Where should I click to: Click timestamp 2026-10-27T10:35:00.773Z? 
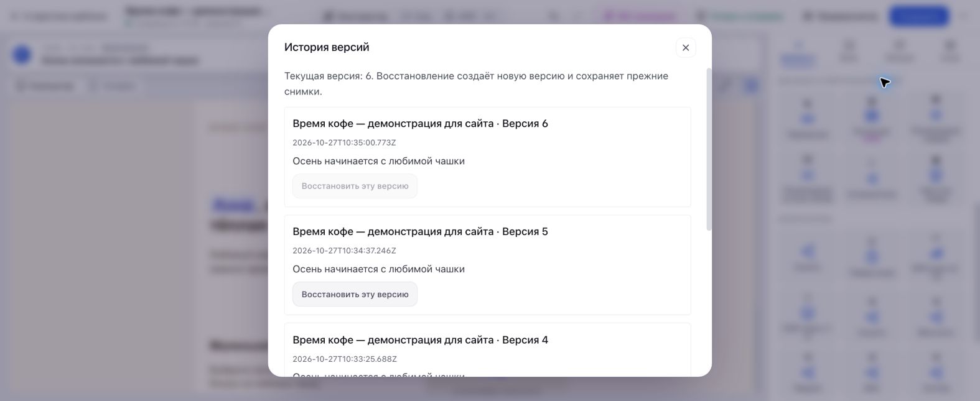344,143
